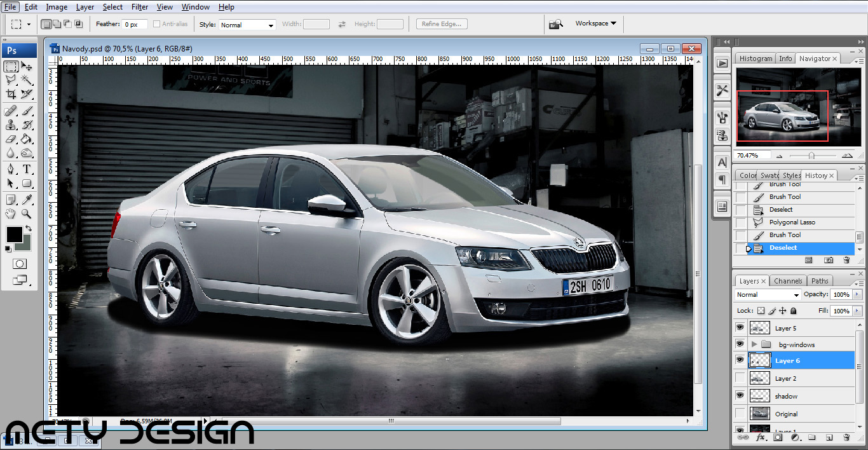Click the Refine Edge button
The width and height of the screenshot is (868, 450).
[x=442, y=24]
